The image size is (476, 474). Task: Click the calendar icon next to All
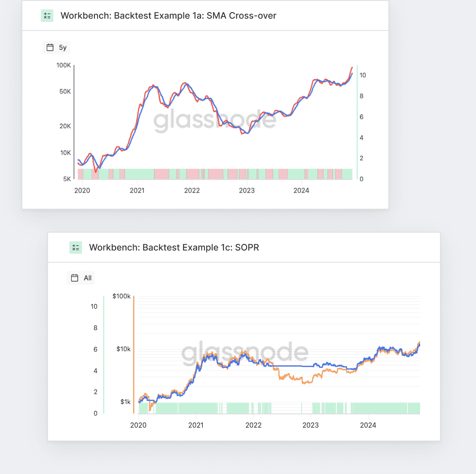coord(75,278)
